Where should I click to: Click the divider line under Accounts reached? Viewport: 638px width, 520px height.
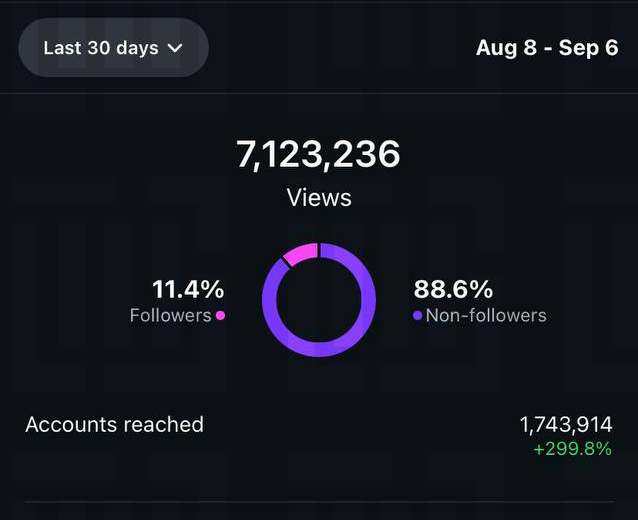point(319,501)
